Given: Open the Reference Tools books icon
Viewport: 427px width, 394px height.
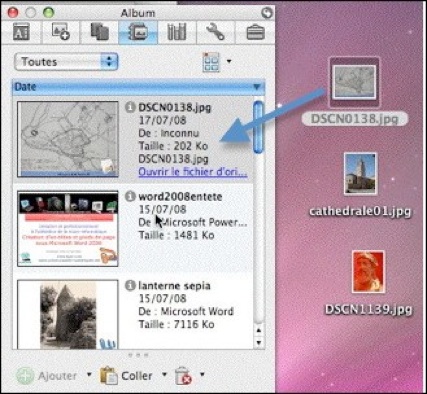Looking at the screenshot, I should pyautogui.click(x=177, y=32).
